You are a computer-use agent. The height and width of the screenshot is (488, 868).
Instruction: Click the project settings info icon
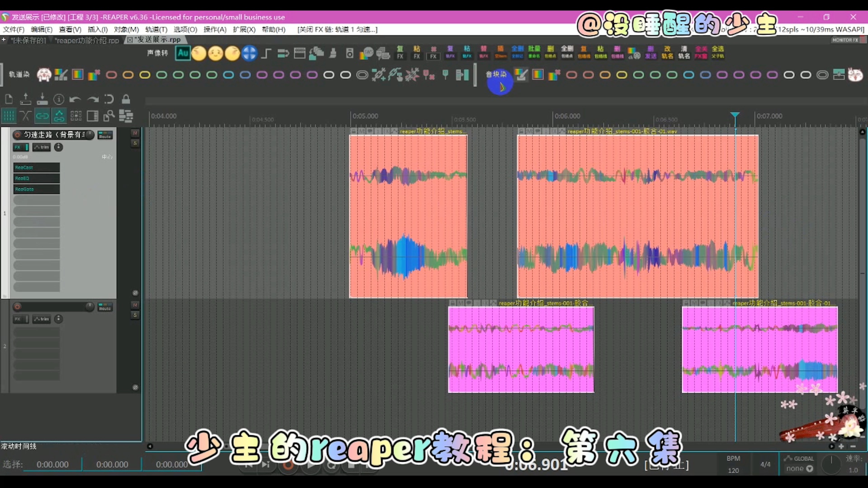point(59,99)
